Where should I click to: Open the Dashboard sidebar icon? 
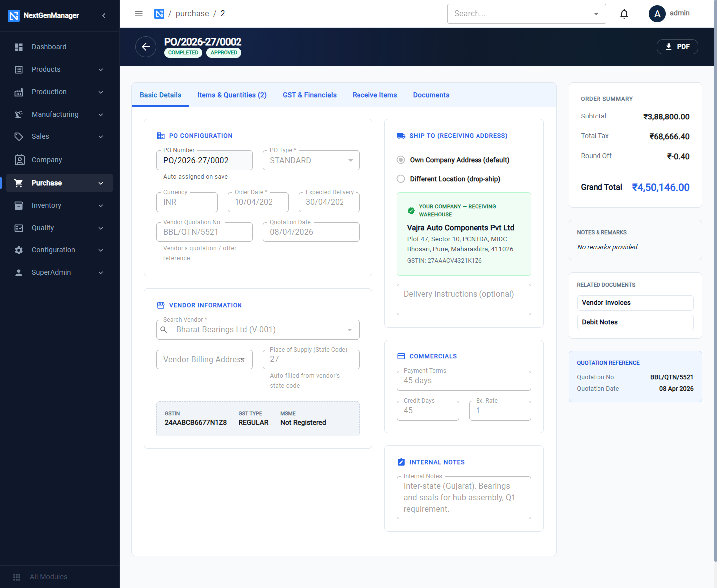click(x=19, y=47)
